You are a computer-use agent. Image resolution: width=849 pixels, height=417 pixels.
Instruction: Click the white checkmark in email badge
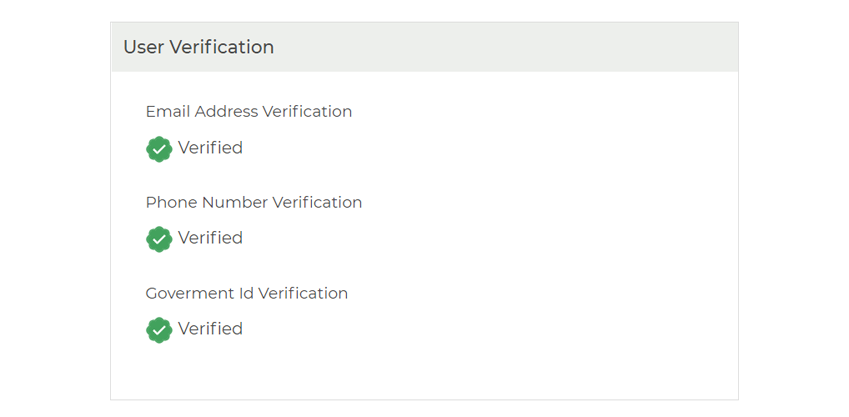[159, 149]
